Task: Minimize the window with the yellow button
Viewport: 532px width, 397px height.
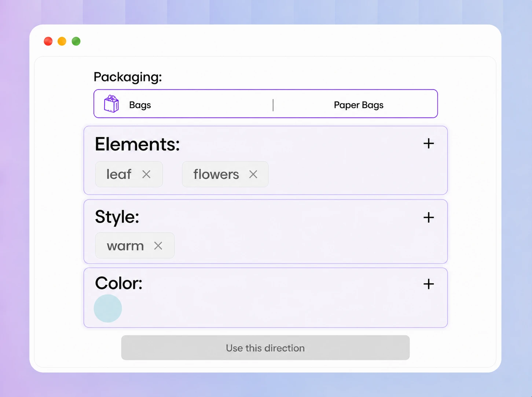Action: [62, 41]
